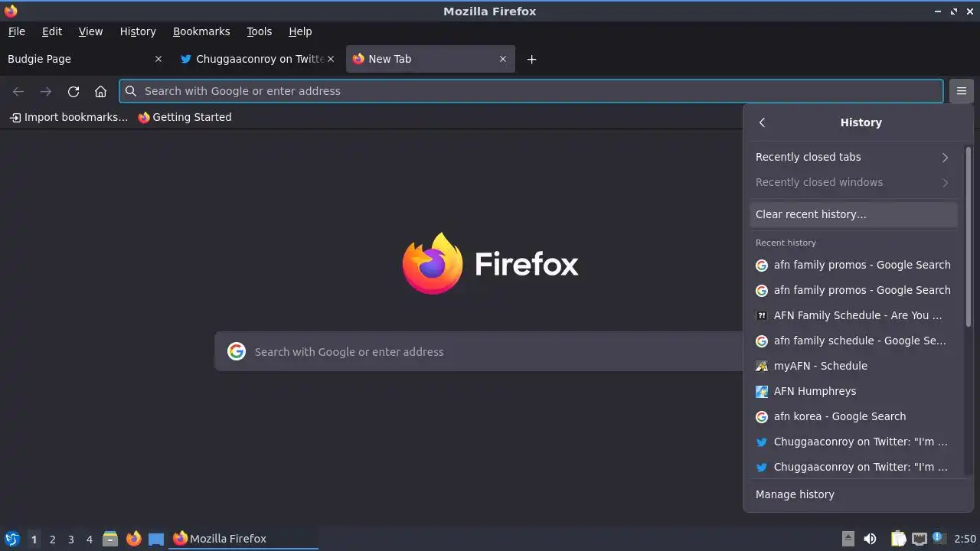Go to the Firefox home page

[x=100, y=91]
